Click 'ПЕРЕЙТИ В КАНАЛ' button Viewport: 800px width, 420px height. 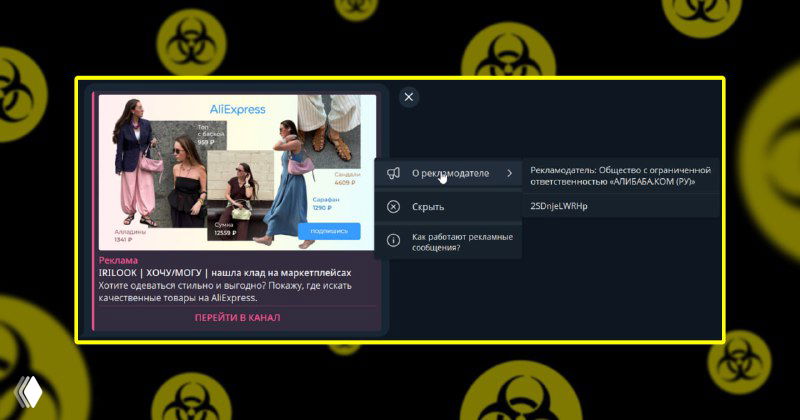coord(237,317)
